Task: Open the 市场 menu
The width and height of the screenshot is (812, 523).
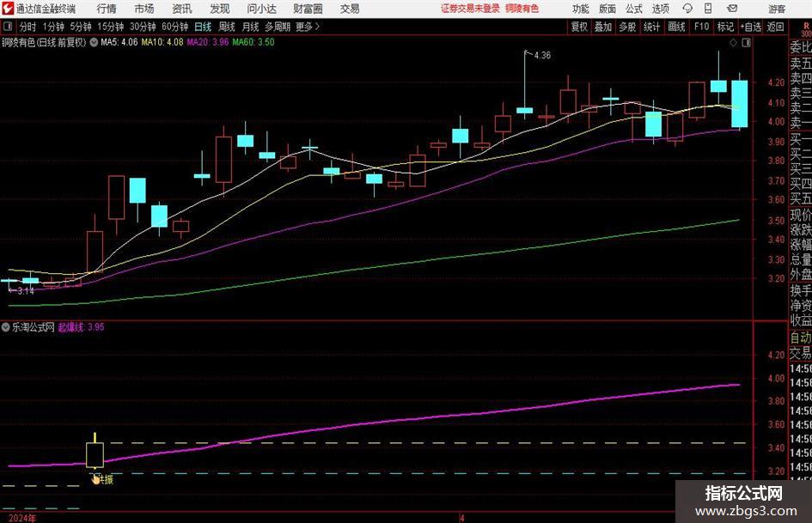Action: 144,9
